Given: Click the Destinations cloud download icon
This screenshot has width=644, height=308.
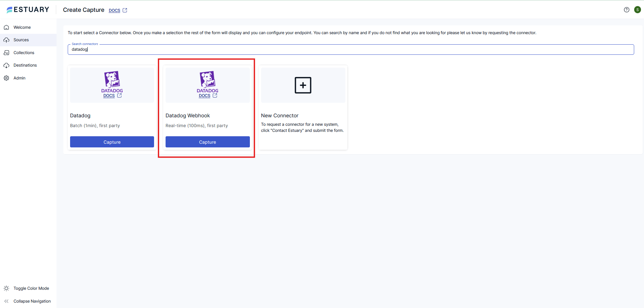Looking at the screenshot, I should point(6,65).
